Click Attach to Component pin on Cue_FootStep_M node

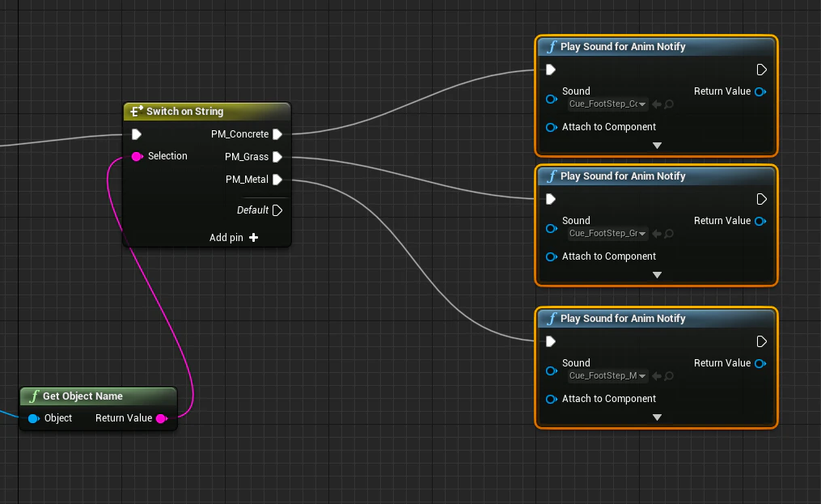coord(552,399)
